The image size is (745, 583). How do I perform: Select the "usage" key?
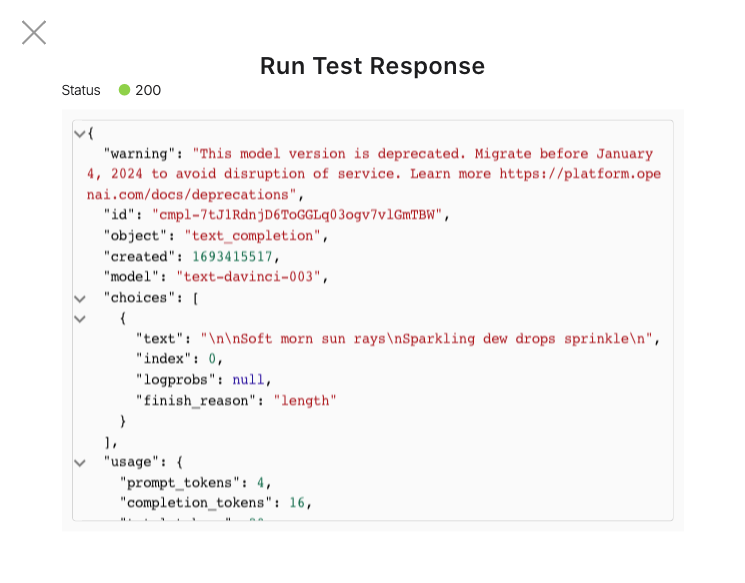coord(132,462)
